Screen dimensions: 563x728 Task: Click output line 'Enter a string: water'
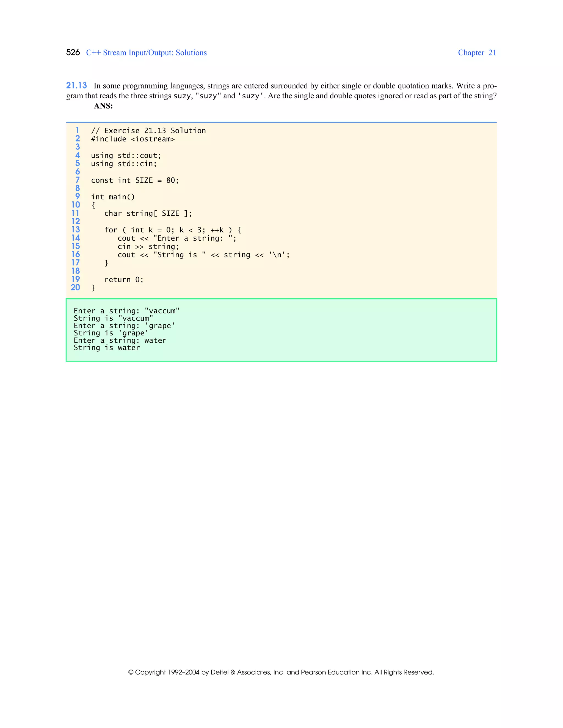click(x=120, y=340)
